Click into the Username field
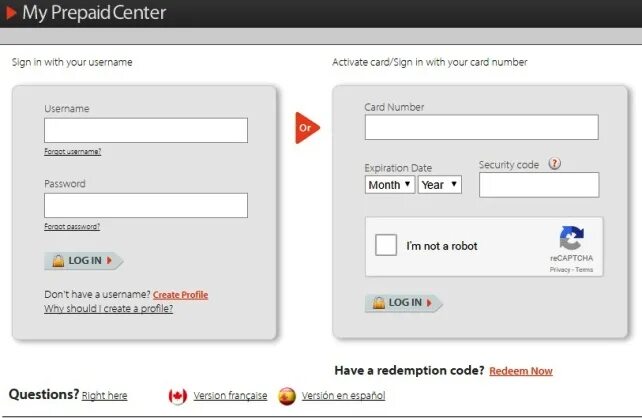 [146, 130]
